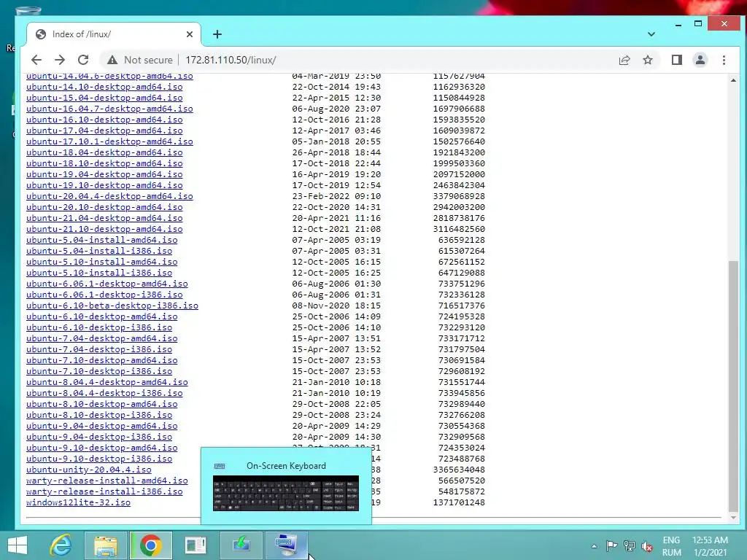Download windows12lite-32.iso
The height and width of the screenshot is (560, 747).
pyautogui.click(x=78, y=503)
